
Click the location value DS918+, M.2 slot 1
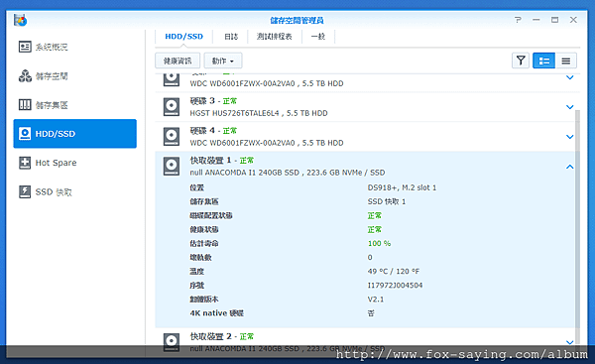pyautogui.click(x=402, y=187)
